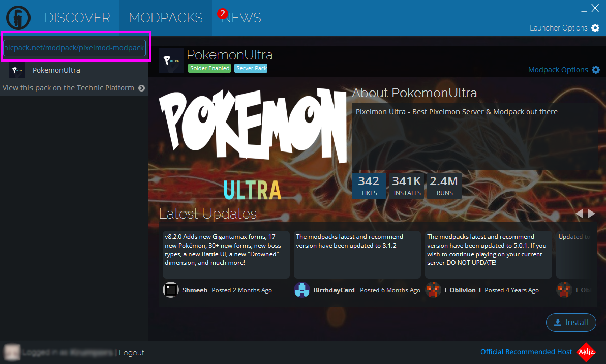The image size is (606, 364).
Task: Click the Pixelmon Ultra description text
Action: [457, 112]
